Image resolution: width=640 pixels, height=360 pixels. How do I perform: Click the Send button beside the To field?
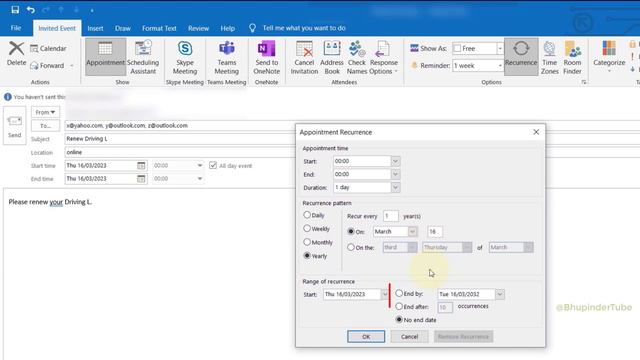coord(15,126)
